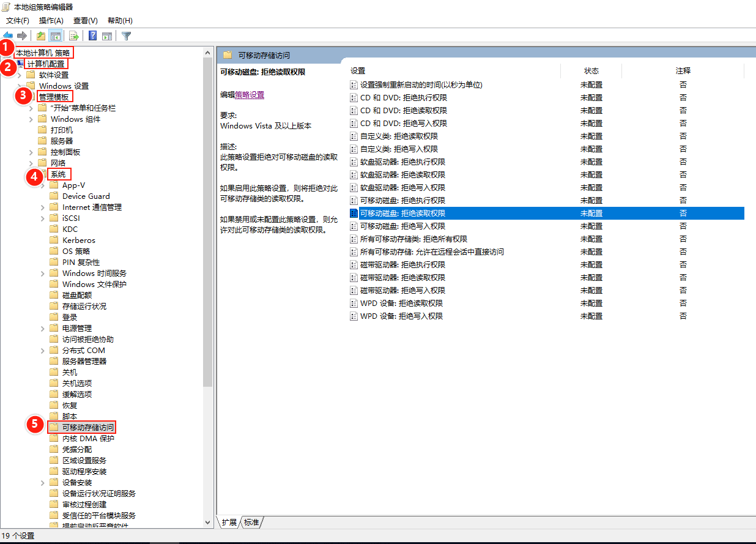Click the Back arrow toolbar icon

(x=8, y=35)
